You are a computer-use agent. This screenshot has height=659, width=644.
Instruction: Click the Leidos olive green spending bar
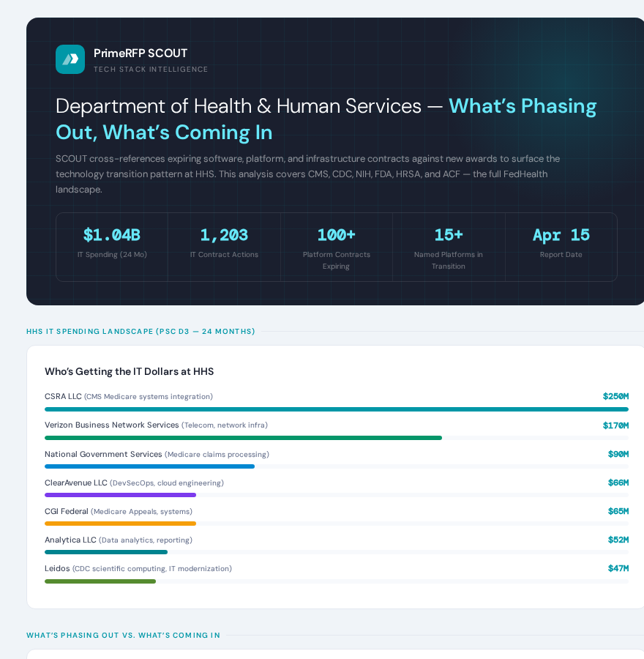100,581
